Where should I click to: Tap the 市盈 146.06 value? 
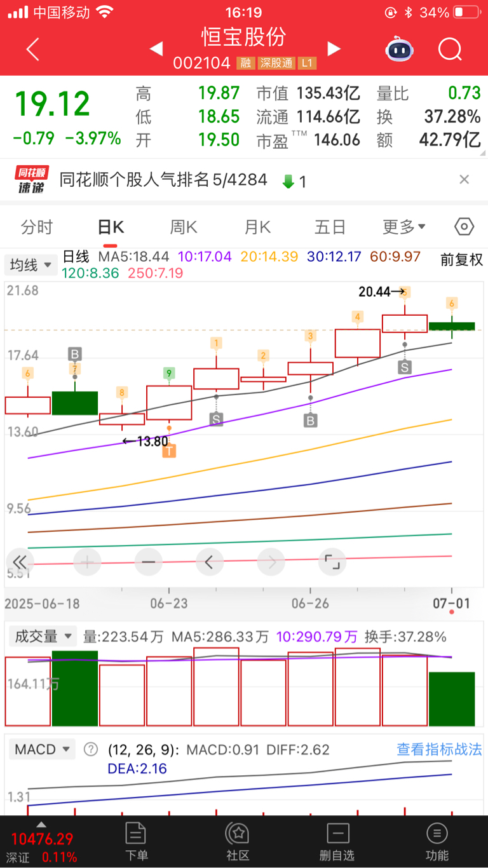tap(308, 140)
